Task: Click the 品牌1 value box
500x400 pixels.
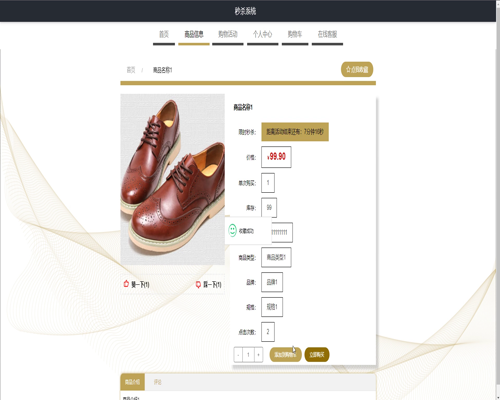Action: pos(272,282)
